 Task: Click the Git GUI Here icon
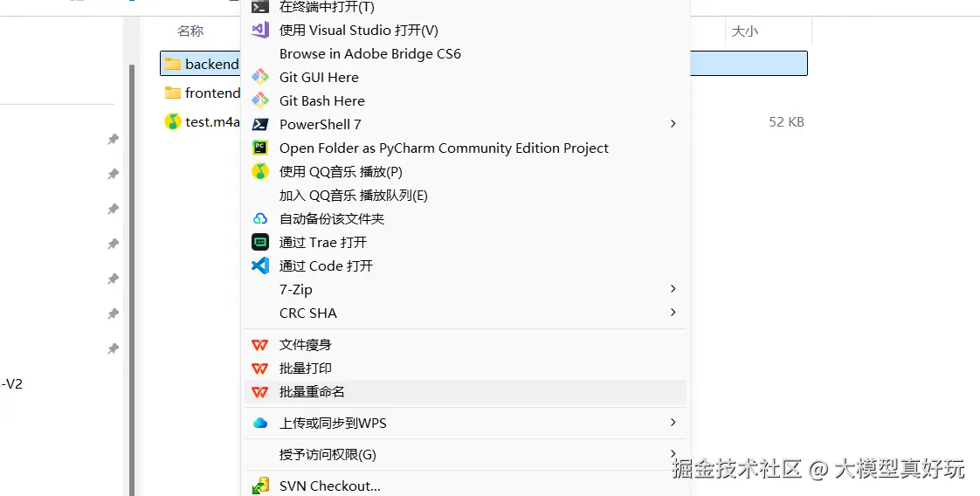coord(260,77)
